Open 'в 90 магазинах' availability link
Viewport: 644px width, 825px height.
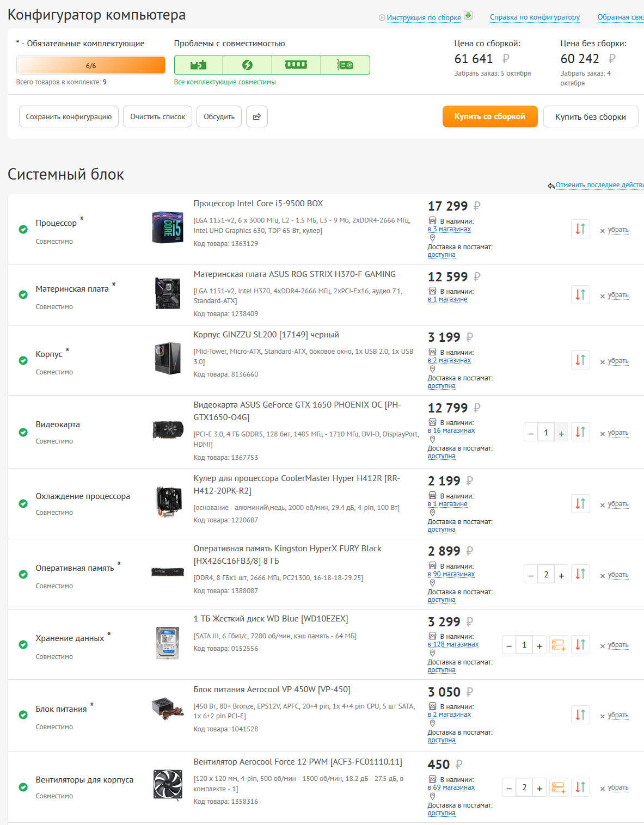451,574
